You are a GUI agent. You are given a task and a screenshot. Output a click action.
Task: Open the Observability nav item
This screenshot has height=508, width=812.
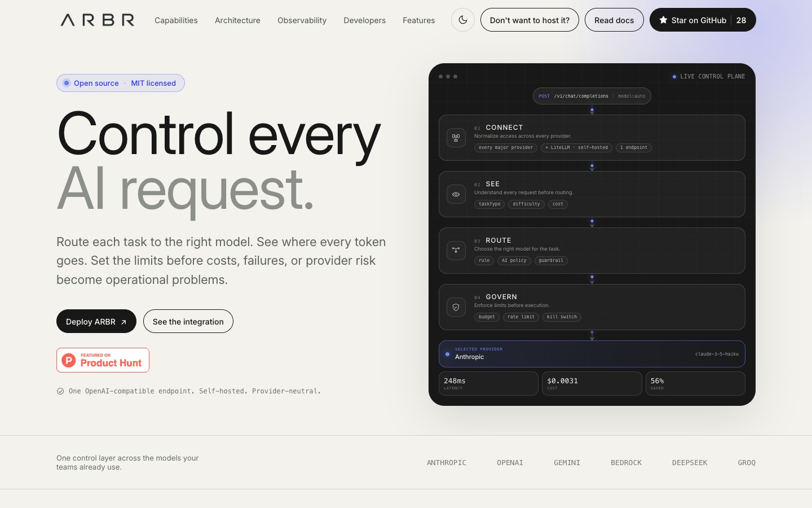coord(302,20)
